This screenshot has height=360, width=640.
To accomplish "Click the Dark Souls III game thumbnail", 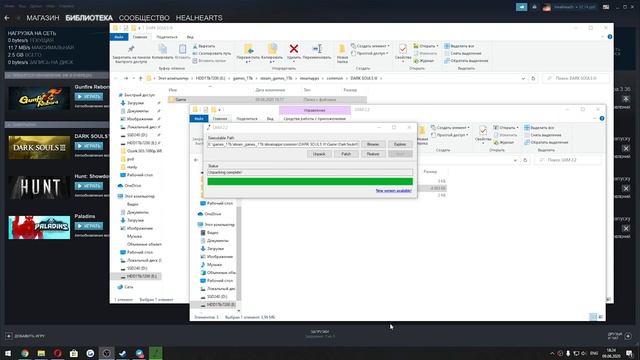I will click(39, 147).
